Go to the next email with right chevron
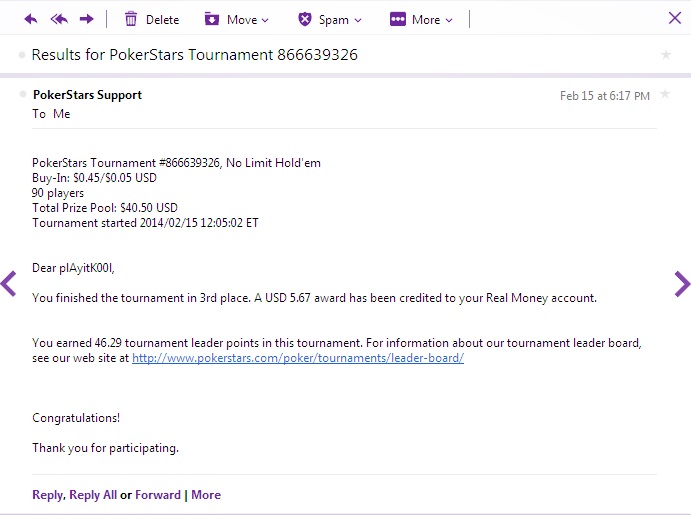Viewport: 691px width, 515px height. pos(682,284)
